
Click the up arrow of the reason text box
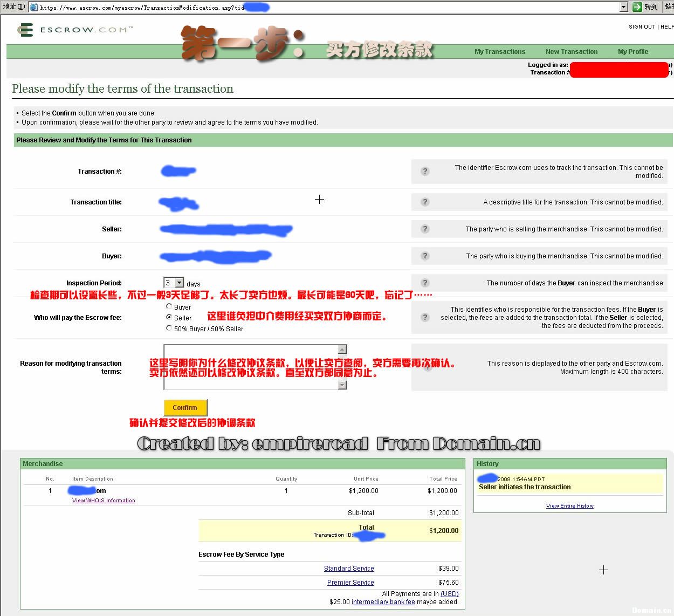coord(342,350)
